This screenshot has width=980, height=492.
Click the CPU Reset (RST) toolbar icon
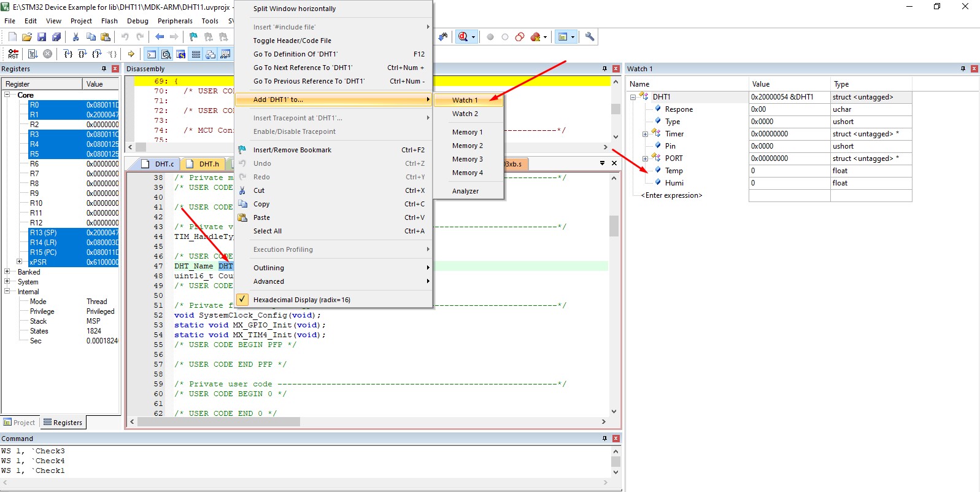13,54
